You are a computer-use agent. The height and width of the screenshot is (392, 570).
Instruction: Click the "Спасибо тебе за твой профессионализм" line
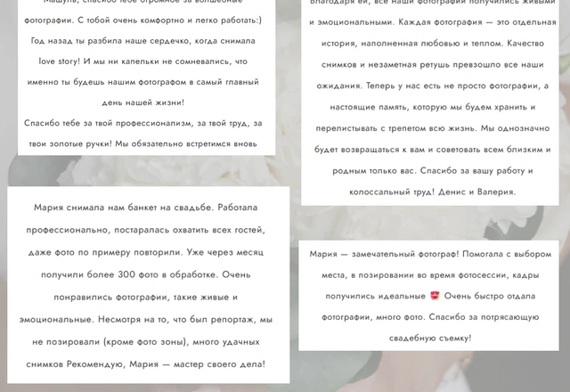click(149, 124)
